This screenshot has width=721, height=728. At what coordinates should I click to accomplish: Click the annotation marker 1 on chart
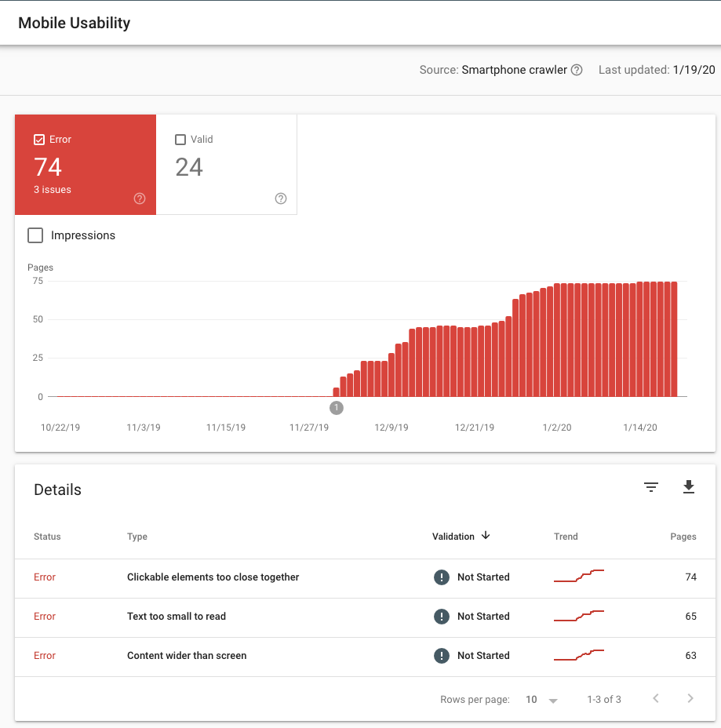click(x=337, y=408)
